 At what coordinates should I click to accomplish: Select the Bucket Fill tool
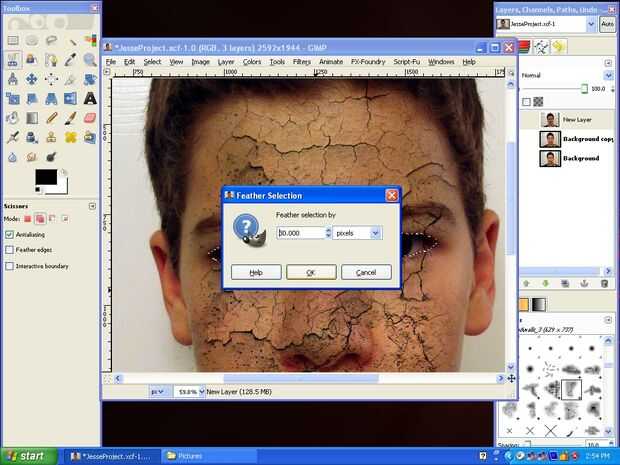13,118
